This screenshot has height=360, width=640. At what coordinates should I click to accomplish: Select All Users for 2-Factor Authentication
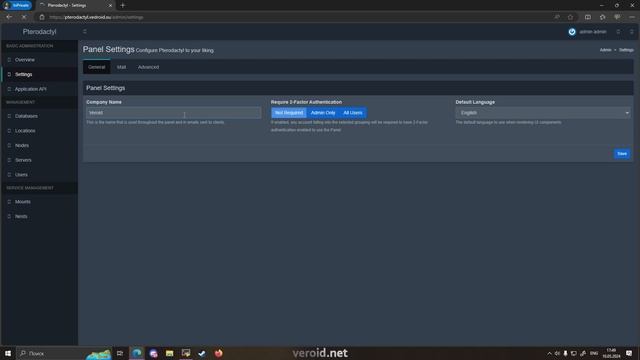353,113
